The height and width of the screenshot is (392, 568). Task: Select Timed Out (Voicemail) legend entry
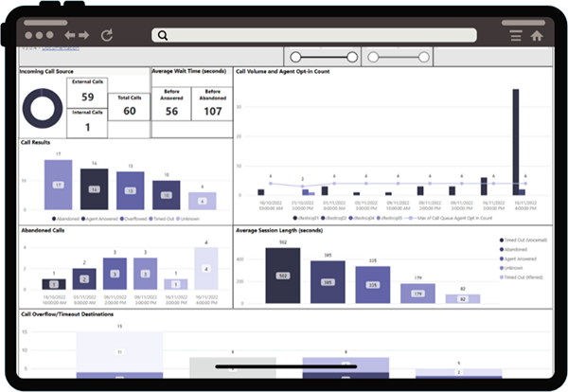[524, 241]
